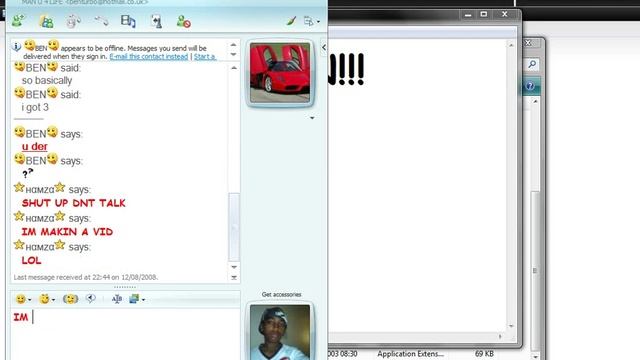Open the options arrow below Ferrari picture
Image resolution: width=640 pixels, height=360 pixels.
pyautogui.click(x=312, y=118)
